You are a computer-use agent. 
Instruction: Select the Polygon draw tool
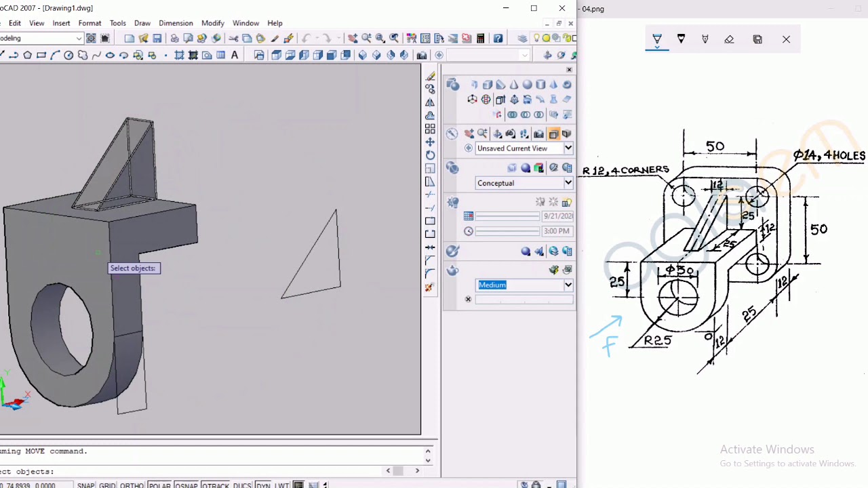pyautogui.click(x=28, y=55)
